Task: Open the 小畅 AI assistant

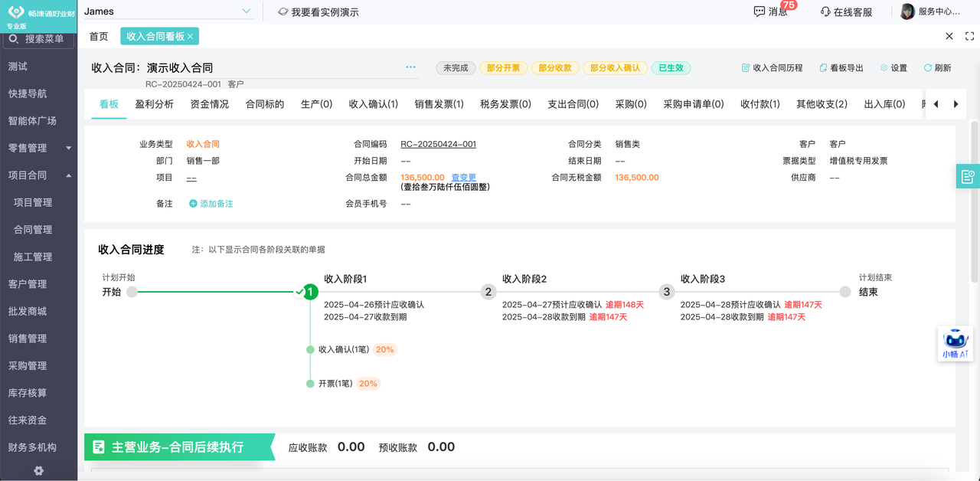Action: [x=955, y=344]
